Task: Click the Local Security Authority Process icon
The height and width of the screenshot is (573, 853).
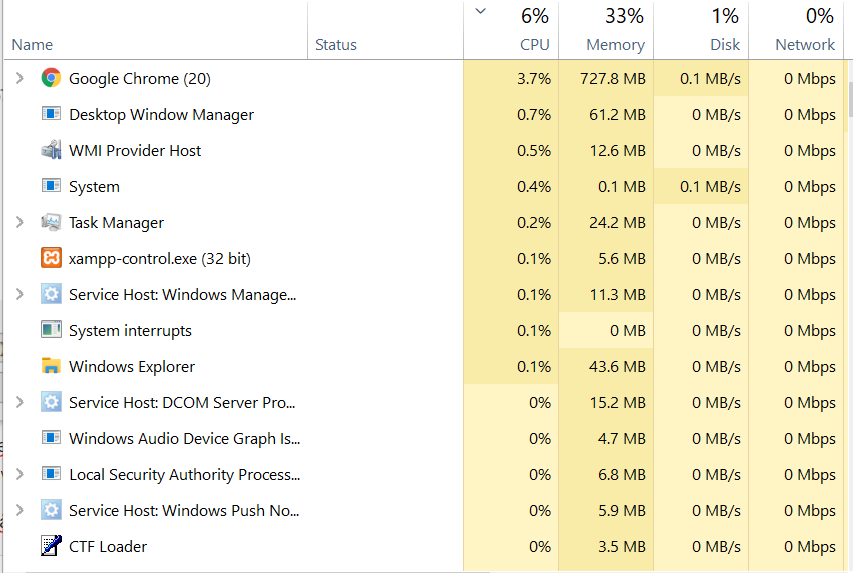Action: pos(51,473)
